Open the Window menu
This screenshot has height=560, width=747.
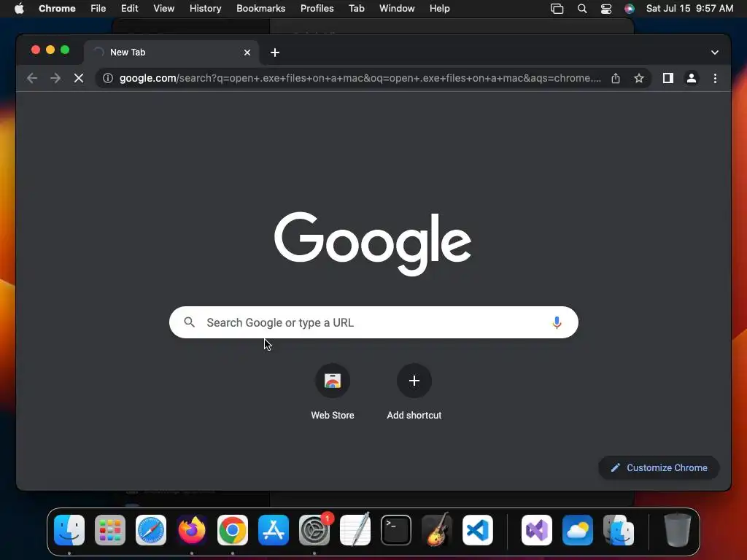[x=397, y=9]
